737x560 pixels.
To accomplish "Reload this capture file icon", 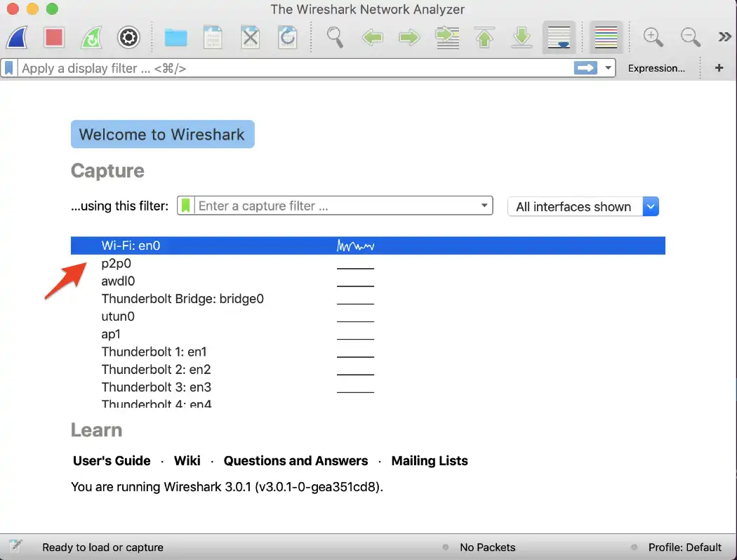I will pos(287,38).
